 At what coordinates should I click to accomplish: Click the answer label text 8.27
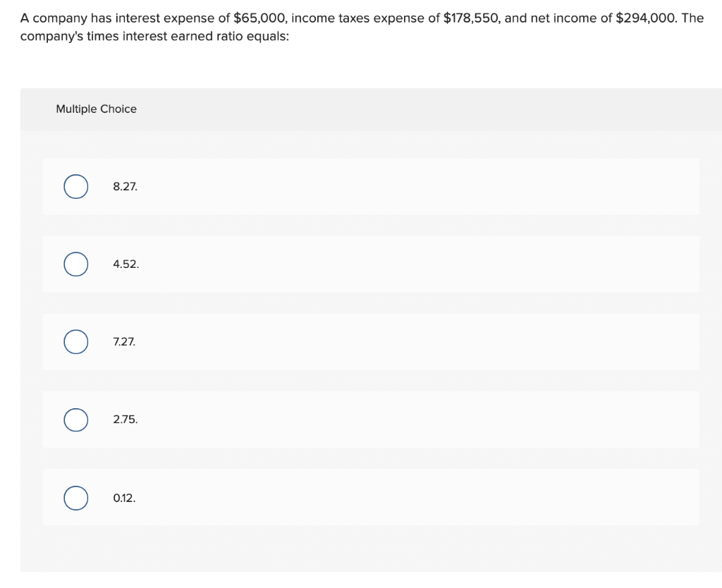(x=125, y=187)
